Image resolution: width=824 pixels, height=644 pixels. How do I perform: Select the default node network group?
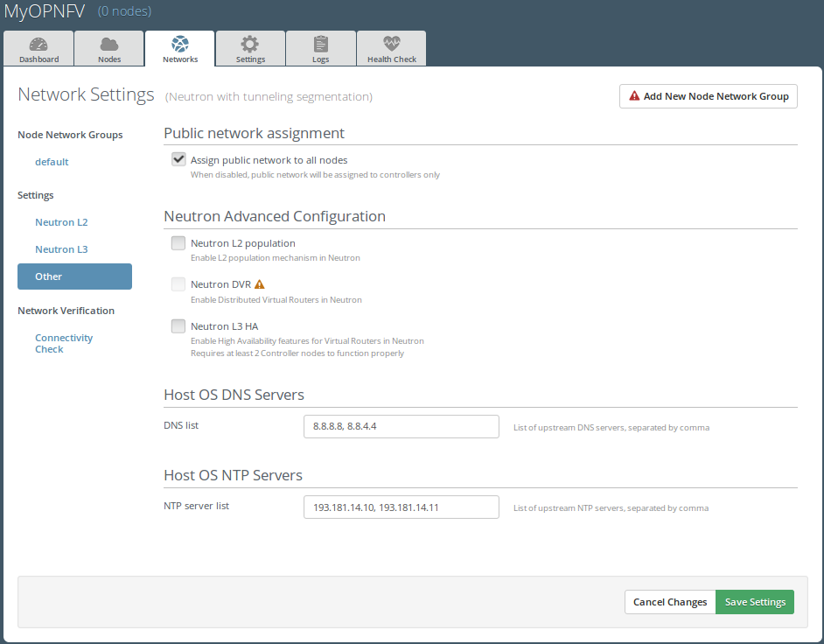[52, 162]
